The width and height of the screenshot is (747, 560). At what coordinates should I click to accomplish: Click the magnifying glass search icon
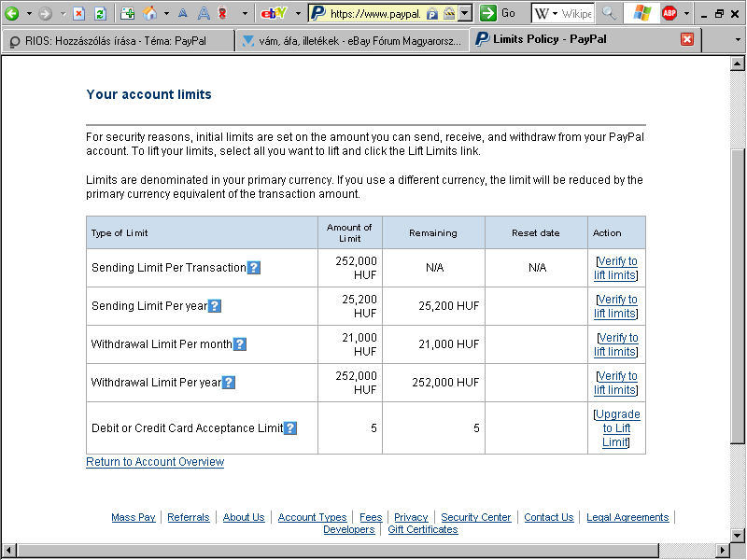click(x=609, y=13)
